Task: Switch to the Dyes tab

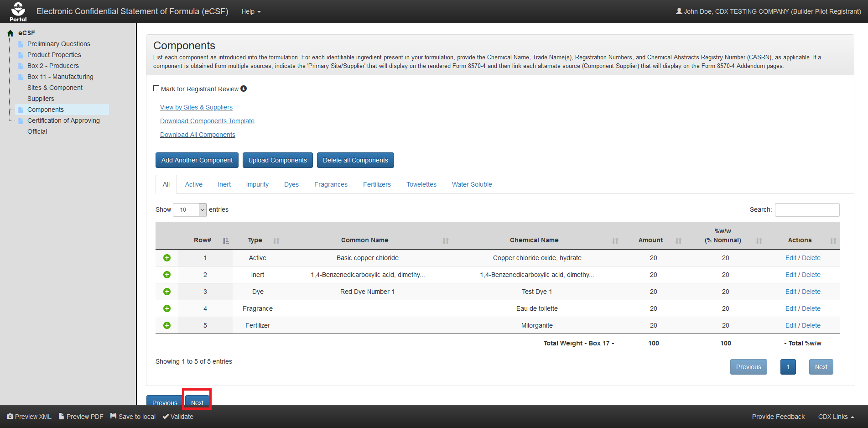Action: click(x=291, y=184)
